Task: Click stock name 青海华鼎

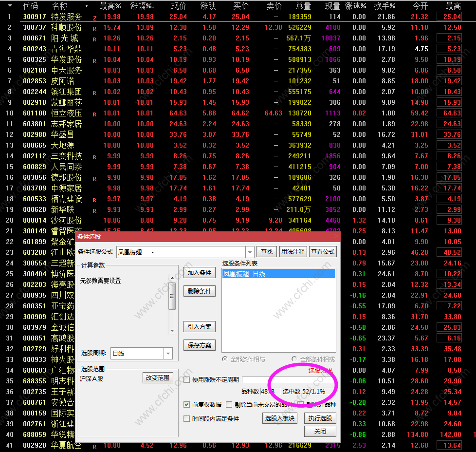Action: point(67,49)
